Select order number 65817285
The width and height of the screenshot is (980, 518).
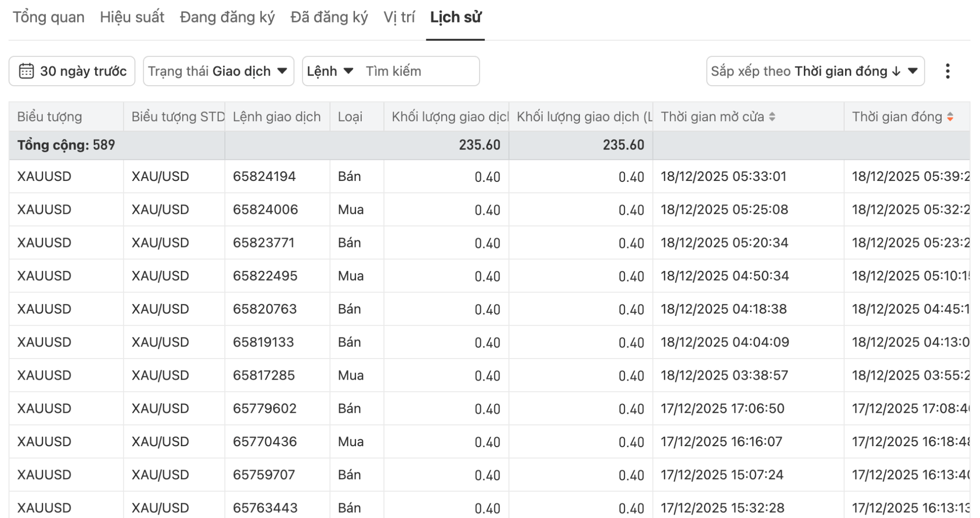tap(264, 375)
